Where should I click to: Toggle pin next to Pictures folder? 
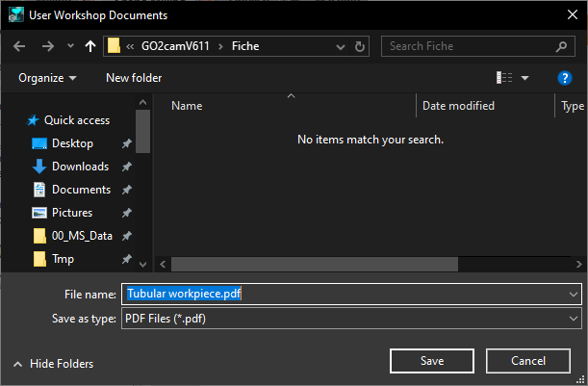pos(127,213)
